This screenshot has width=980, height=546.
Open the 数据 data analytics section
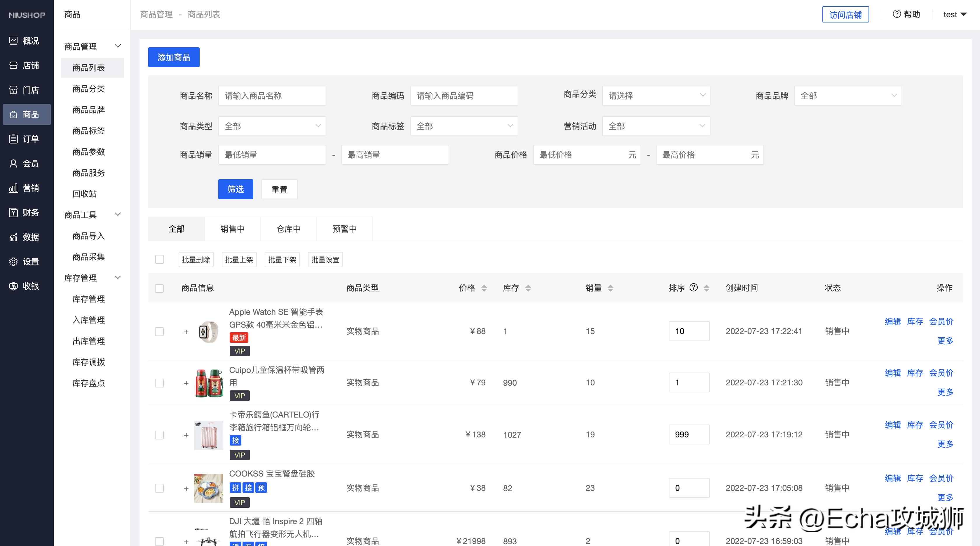click(27, 237)
